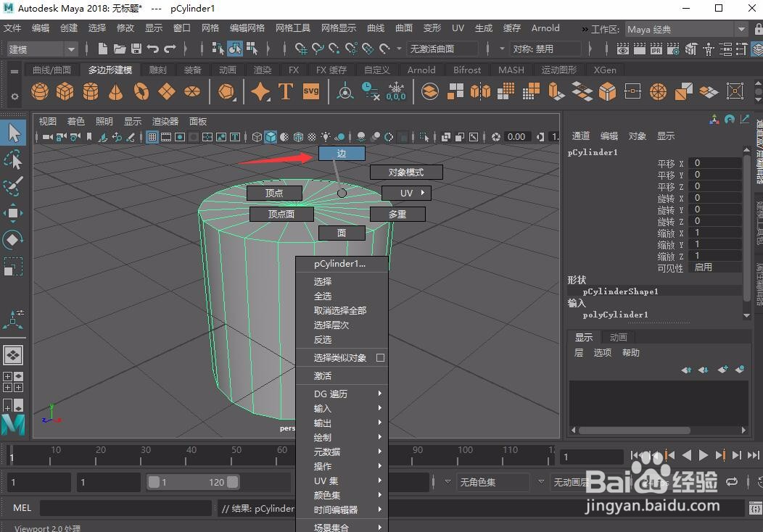Click the Undo arrow icon
The image size is (763, 532).
click(153, 49)
